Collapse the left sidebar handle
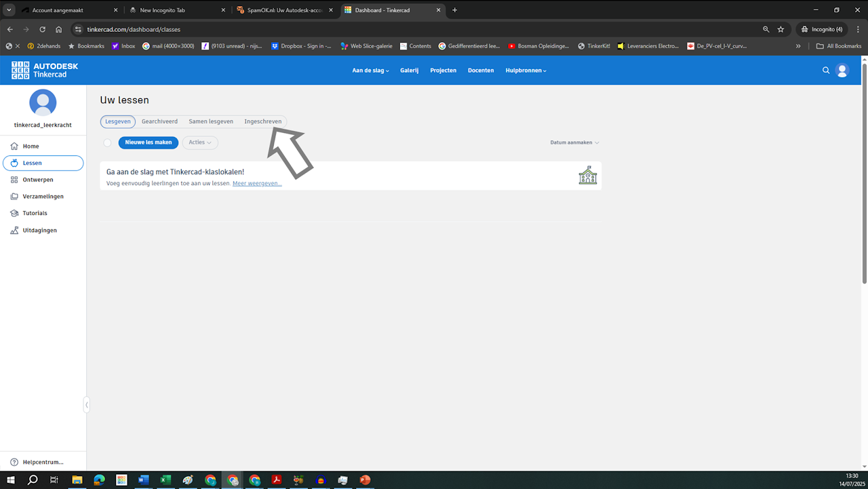 pos(86,405)
